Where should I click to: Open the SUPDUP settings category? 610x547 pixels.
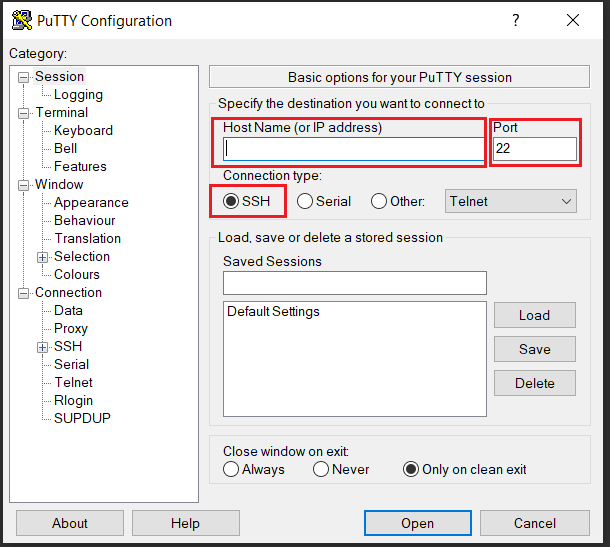pos(82,418)
